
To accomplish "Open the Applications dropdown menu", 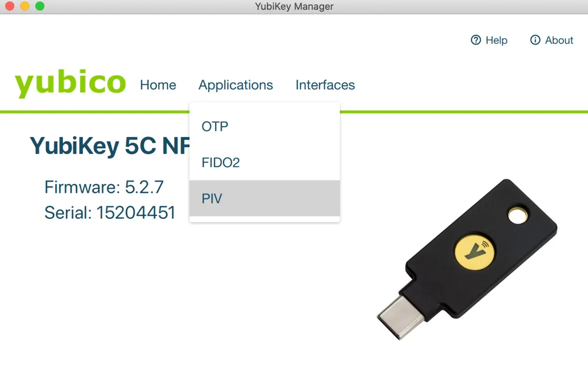I will tap(236, 85).
